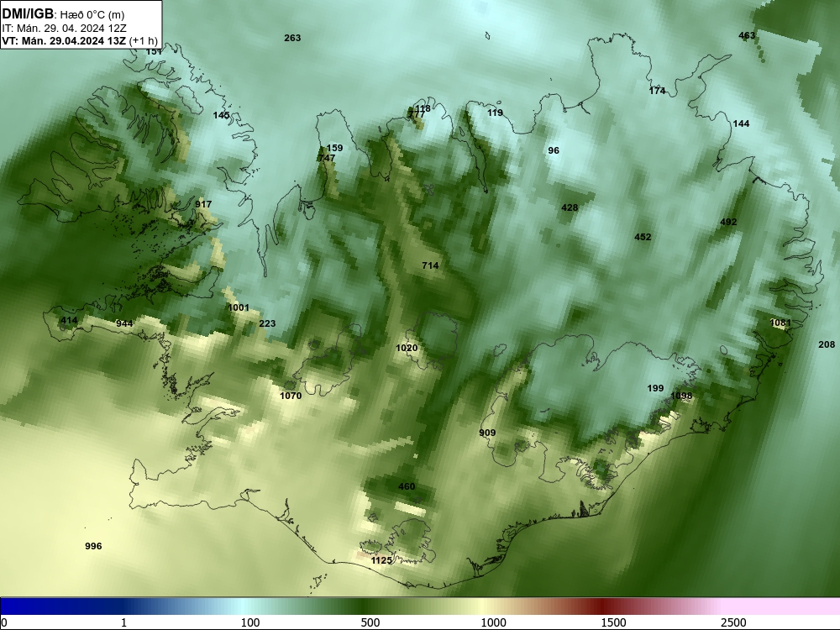This screenshot has width=840, height=630.
Task: Click the 1125 value near the south coast
Action: [381, 560]
